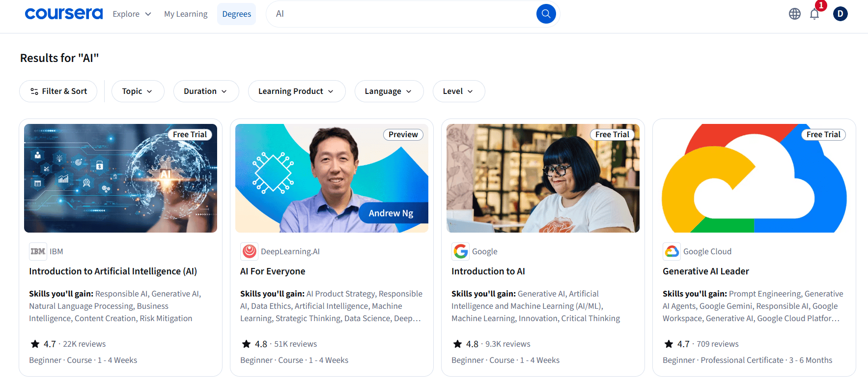
Task: Open the Language filter dropdown
Action: pos(389,91)
